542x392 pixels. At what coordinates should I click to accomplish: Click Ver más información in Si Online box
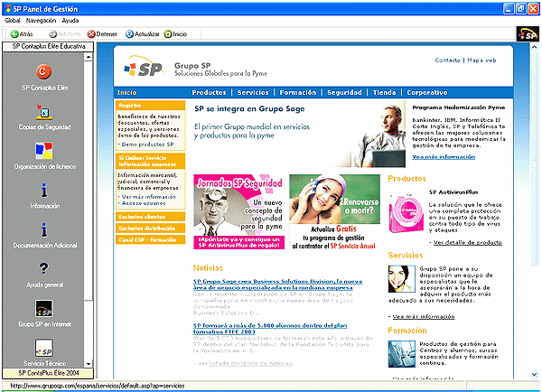tap(149, 197)
